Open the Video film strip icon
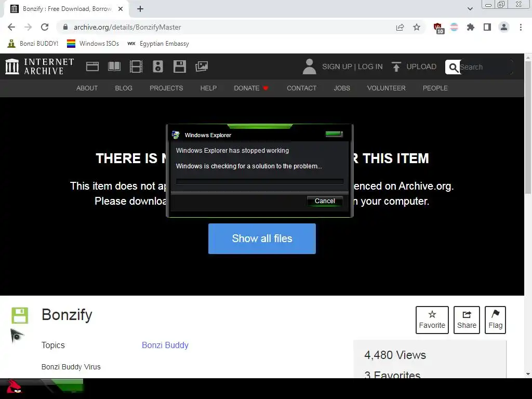 136,66
